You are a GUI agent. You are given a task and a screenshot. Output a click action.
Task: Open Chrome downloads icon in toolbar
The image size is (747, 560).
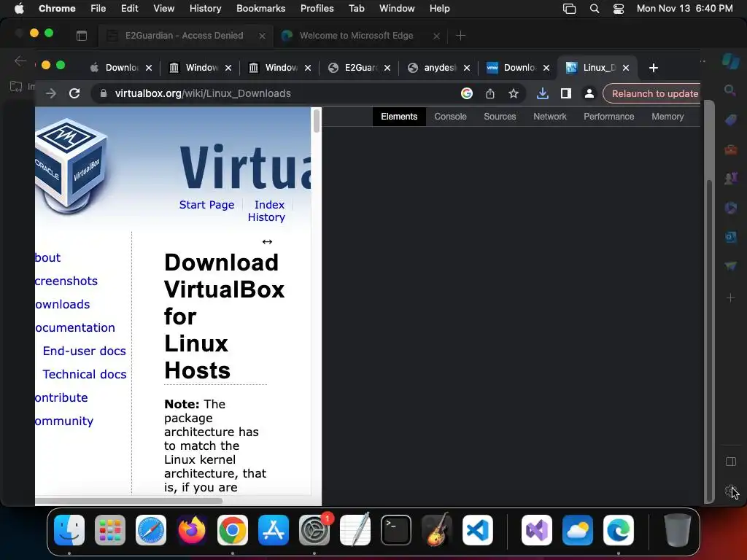coord(542,93)
